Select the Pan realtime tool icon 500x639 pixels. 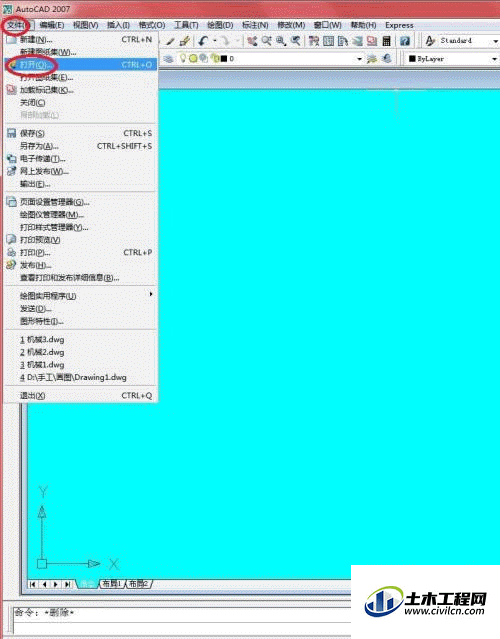(x=252, y=41)
